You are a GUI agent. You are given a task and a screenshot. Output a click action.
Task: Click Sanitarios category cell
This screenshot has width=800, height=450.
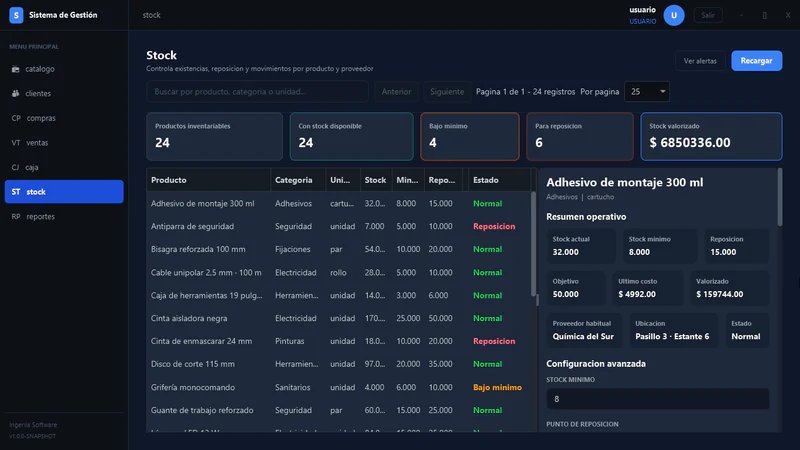point(292,387)
